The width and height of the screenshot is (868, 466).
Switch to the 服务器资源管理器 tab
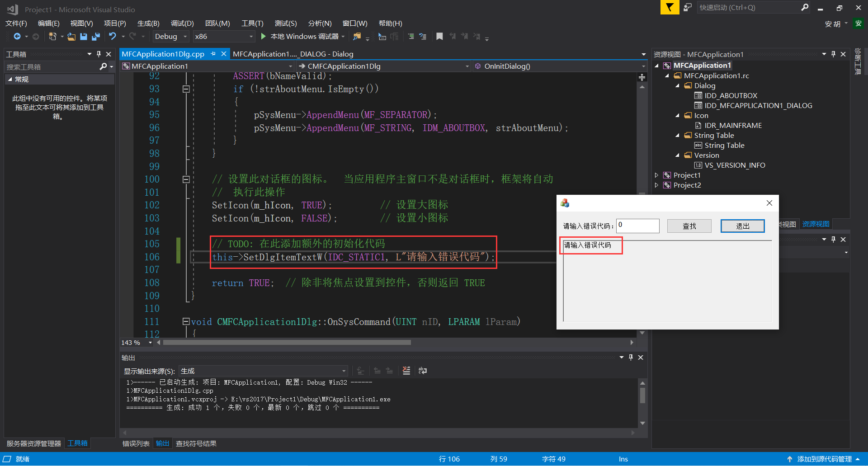pos(34,443)
